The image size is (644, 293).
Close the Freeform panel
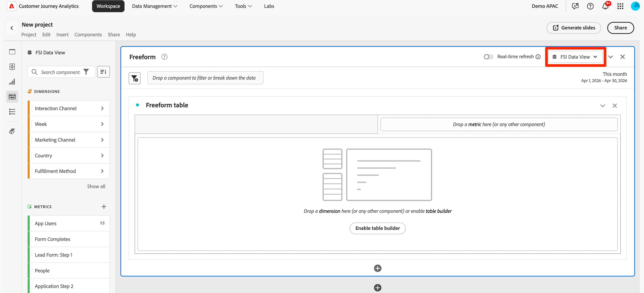pos(622,57)
